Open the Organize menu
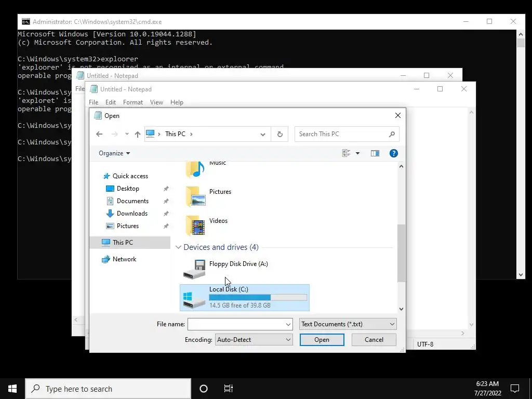532x399 pixels. pos(114,153)
